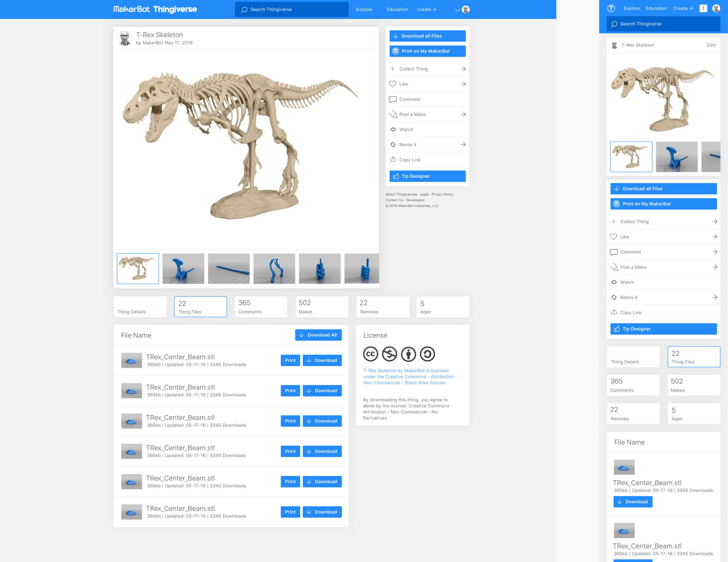Open the T-Rex Skeleton Creative Commons license link
Image resolution: width=728 pixels, height=562 pixels.
[410, 377]
